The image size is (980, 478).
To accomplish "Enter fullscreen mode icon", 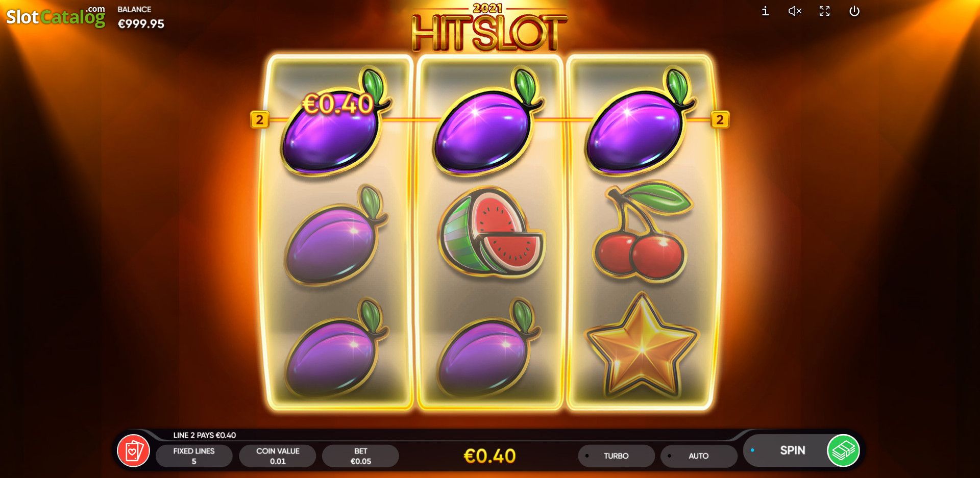I will [824, 11].
